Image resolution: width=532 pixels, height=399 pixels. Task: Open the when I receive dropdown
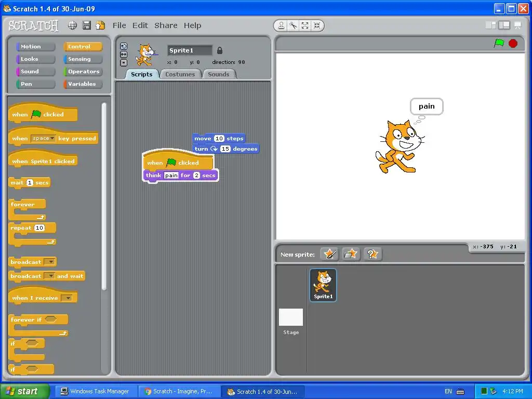tap(66, 298)
